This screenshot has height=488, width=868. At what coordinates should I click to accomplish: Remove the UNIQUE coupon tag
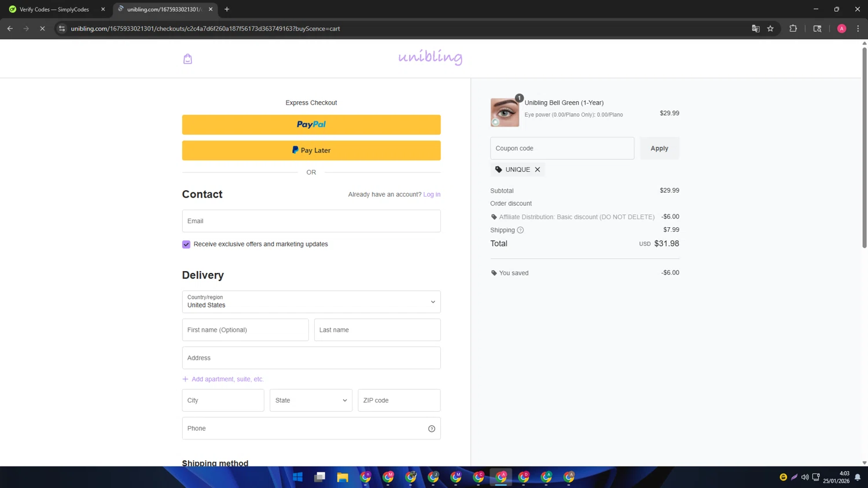point(538,169)
